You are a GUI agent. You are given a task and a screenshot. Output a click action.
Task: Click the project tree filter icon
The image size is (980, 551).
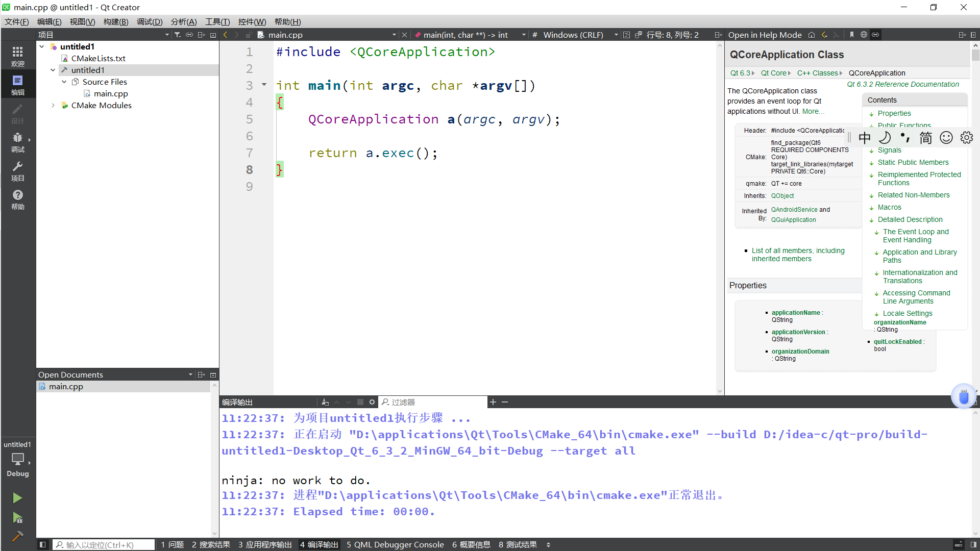click(x=178, y=35)
